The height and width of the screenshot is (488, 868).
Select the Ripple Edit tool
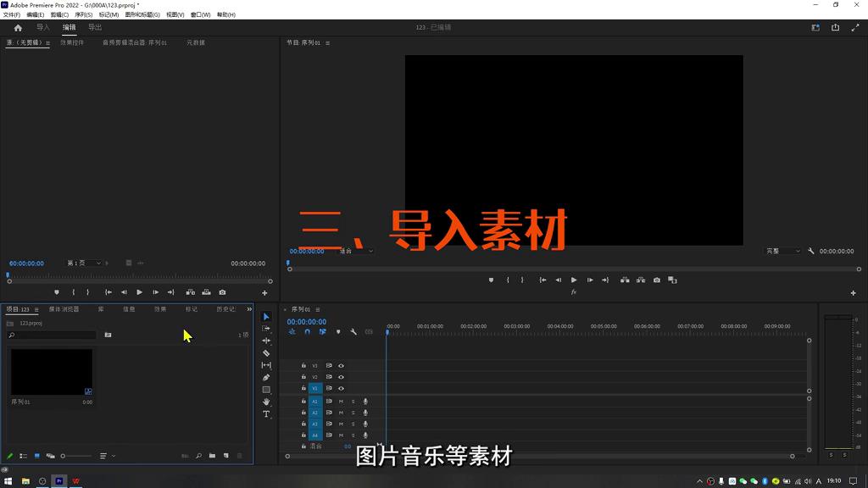266,340
